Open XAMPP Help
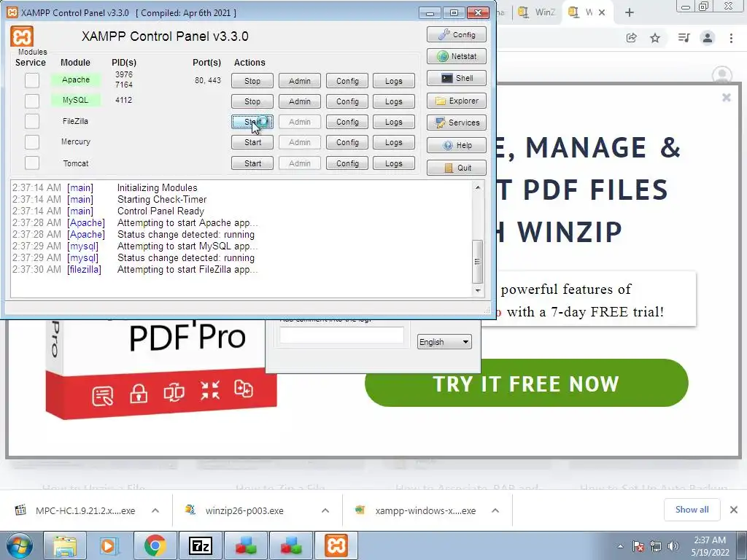This screenshot has height=560, width=747. coord(457,145)
